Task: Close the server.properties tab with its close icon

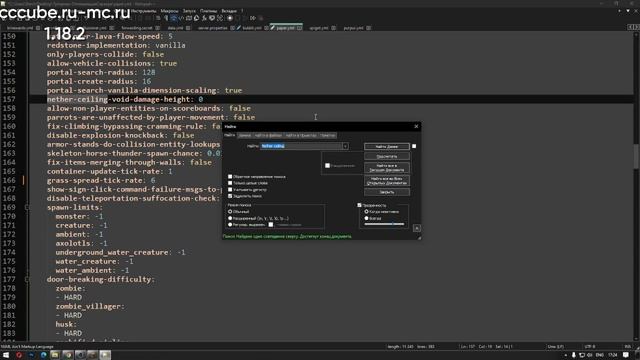Action: click(x=232, y=28)
